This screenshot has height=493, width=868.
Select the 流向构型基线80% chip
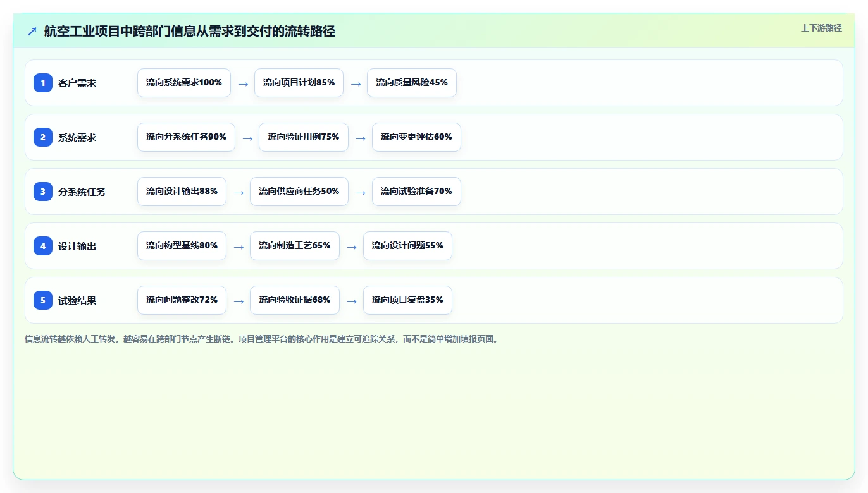click(182, 246)
